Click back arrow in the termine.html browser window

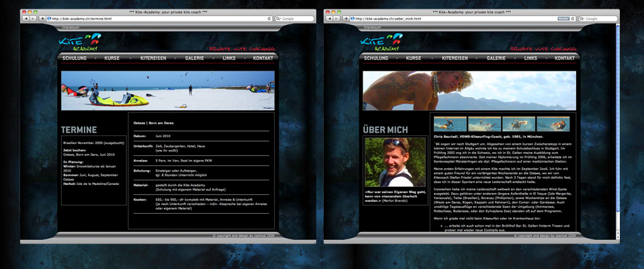click(x=26, y=19)
